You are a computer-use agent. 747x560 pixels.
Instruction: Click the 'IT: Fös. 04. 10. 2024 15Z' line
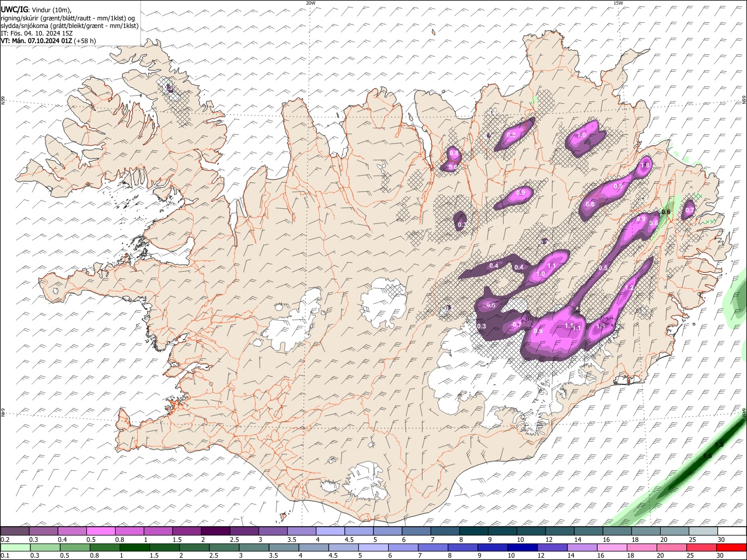37,33
